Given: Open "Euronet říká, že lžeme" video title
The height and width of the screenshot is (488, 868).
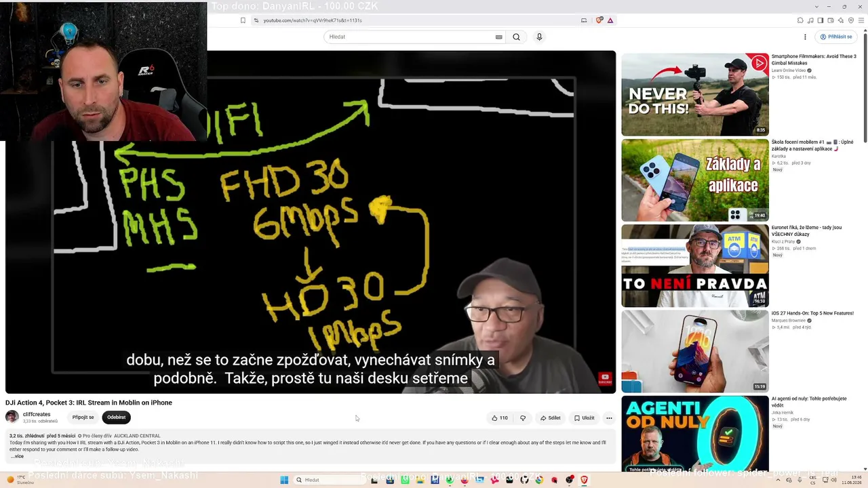Looking at the screenshot, I should tap(806, 230).
